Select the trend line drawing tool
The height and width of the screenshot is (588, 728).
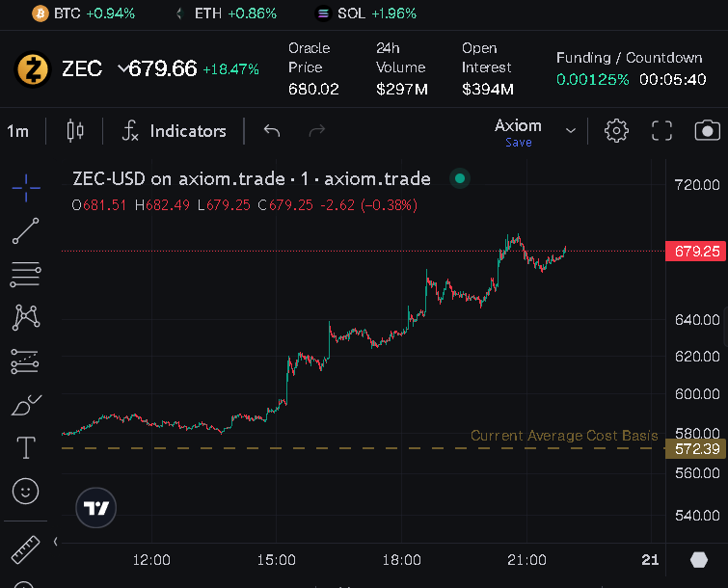[x=25, y=230]
